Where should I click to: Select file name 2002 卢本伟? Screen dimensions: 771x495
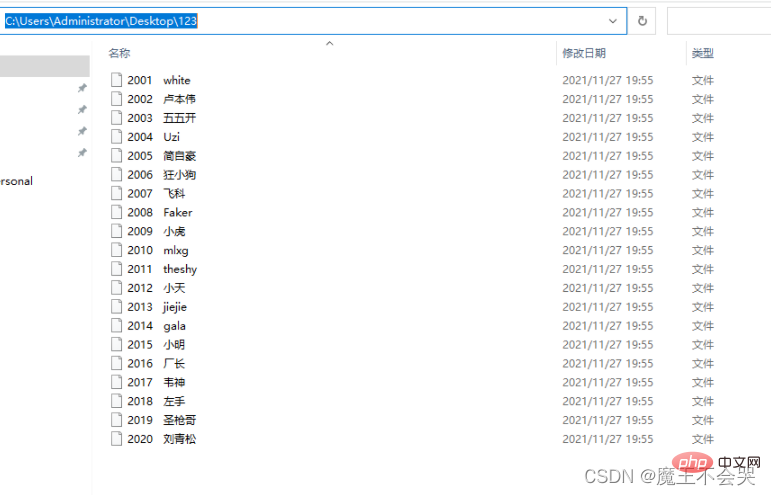[x=162, y=99]
